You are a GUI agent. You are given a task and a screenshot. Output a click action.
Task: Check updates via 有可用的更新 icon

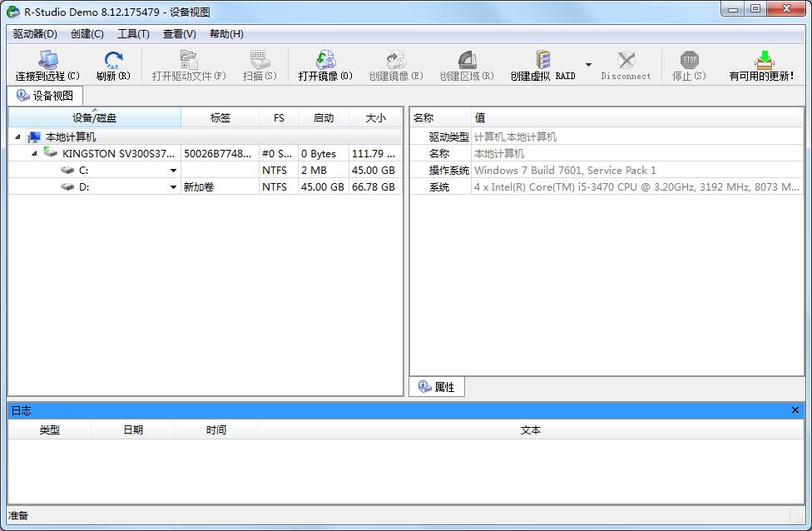click(765, 65)
